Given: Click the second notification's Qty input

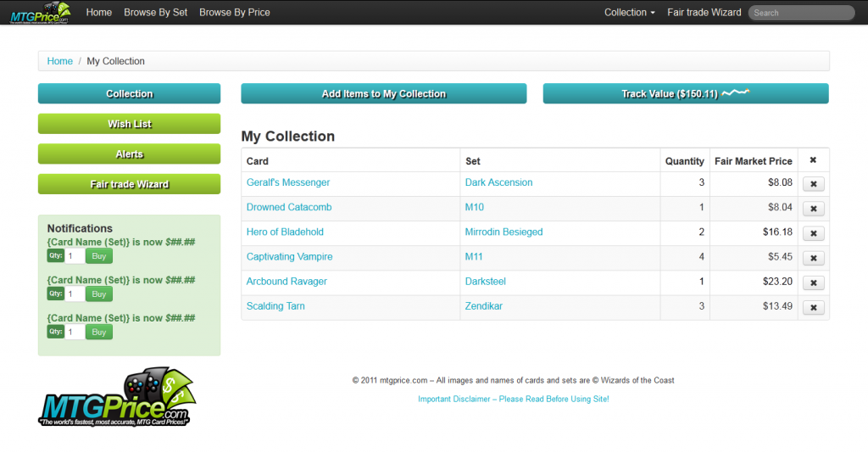Looking at the screenshot, I should 75,294.
